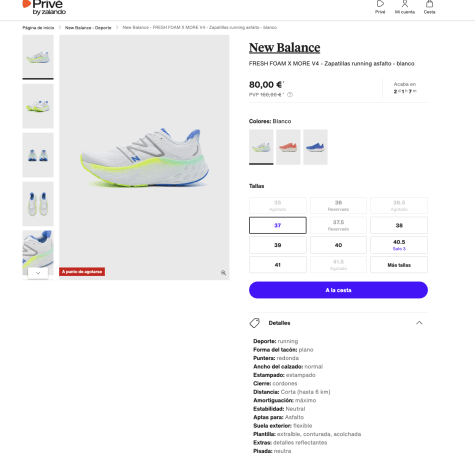The height and width of the screenshot is (454, 475).
Task: Select the blue shoe color swatch
Action: click(315, 147)
